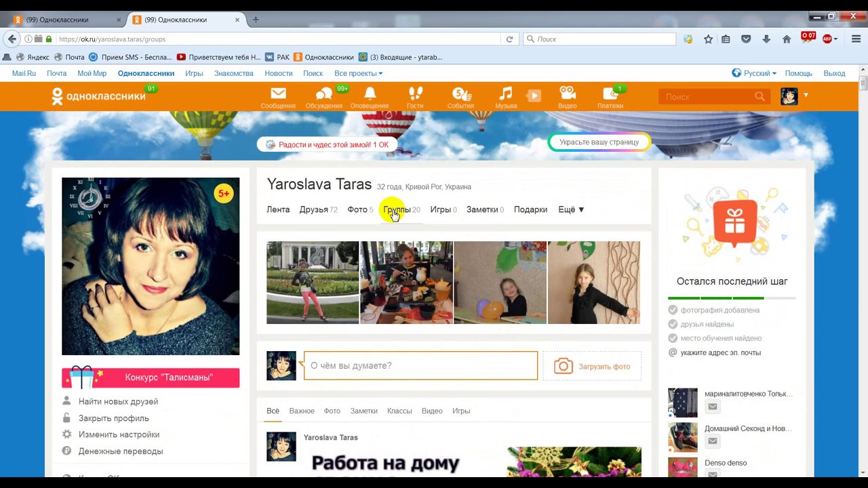Click the Почта bookmark in bookmarks bar
The height and width of the screenshot is (488, 868).
click(69, 58)
